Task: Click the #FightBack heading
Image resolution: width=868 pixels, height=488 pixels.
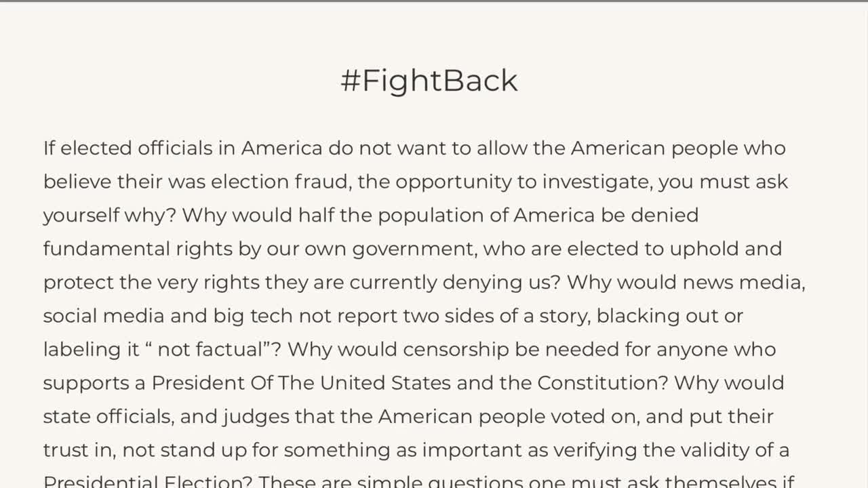Action: click(x=429, y=81)
